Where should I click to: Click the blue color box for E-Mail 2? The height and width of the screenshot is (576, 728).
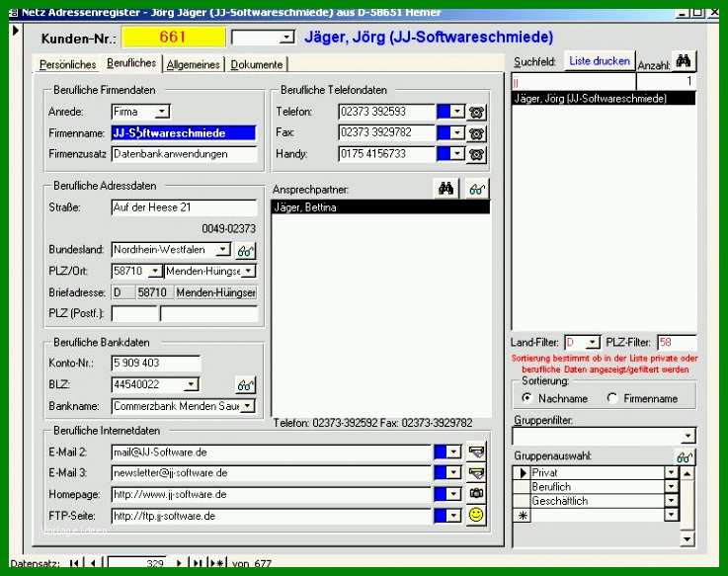441,452
